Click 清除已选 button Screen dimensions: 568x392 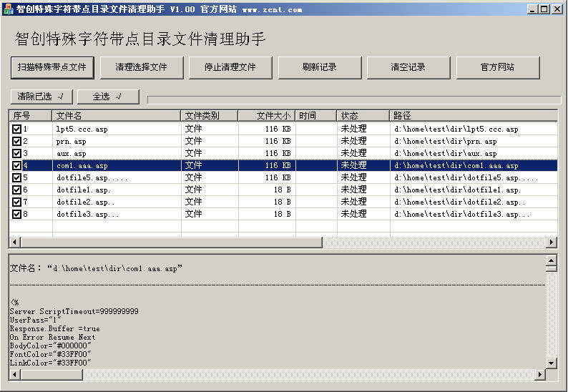[x=41, y=97]
